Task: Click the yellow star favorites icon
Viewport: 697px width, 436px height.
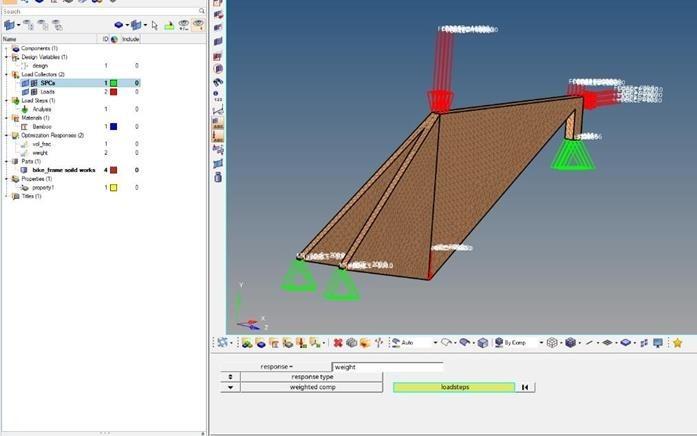Action: [677, 343]
